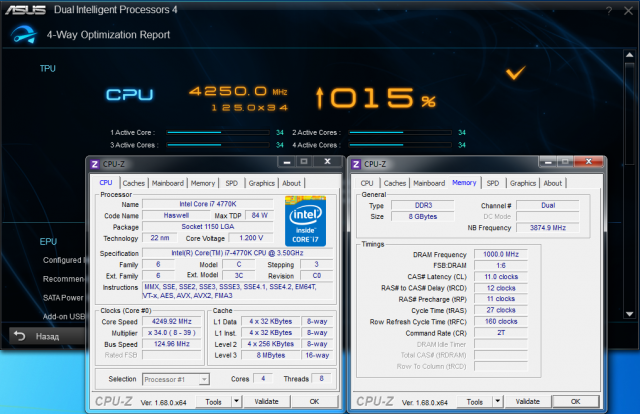Click the 4-Way Optimization Report logo icon

[24, 35]
